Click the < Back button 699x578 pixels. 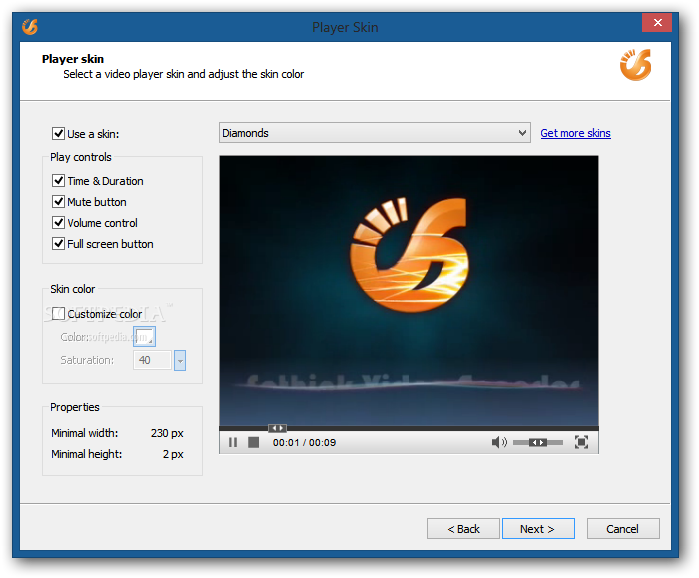point(463,529)
